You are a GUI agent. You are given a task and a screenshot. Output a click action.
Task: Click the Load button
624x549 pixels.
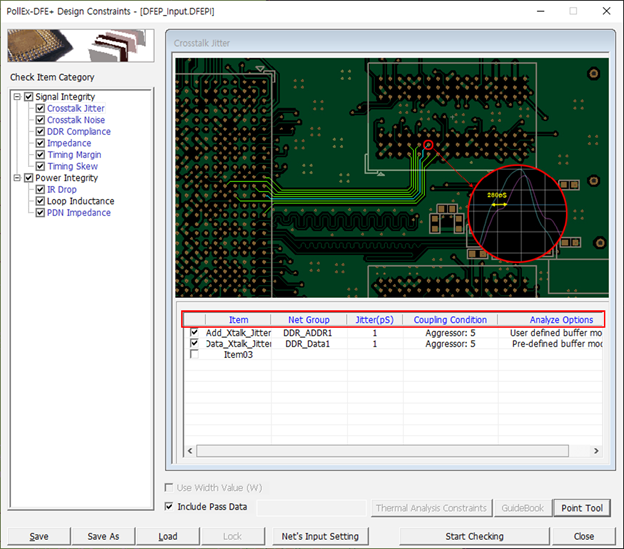coord(167,536)
